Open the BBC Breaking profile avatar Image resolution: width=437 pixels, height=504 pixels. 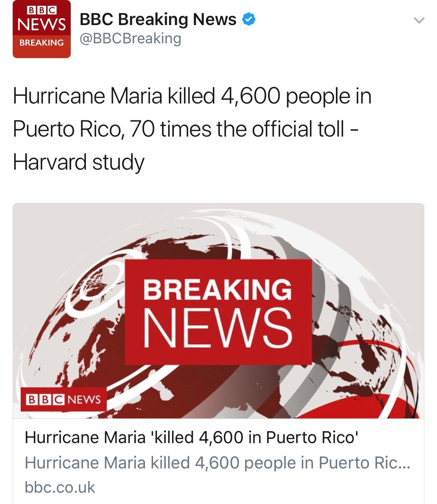tap(42, 29)
